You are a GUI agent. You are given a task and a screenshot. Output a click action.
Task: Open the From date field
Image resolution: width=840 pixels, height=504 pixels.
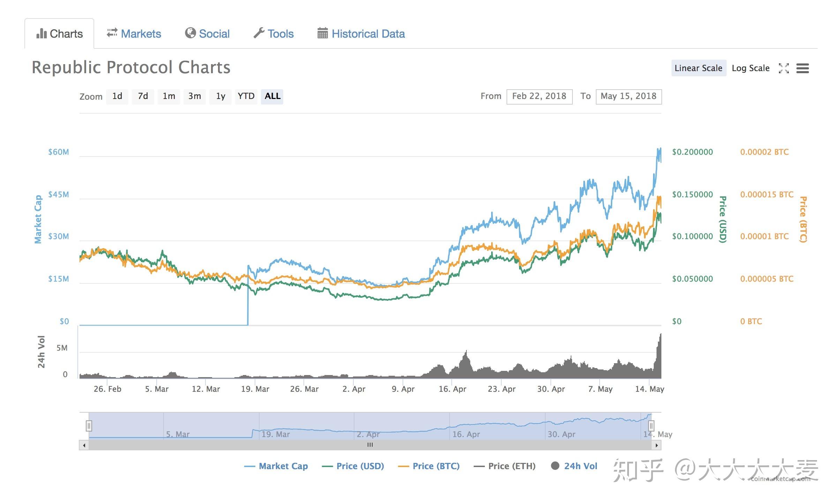point(539,97)
